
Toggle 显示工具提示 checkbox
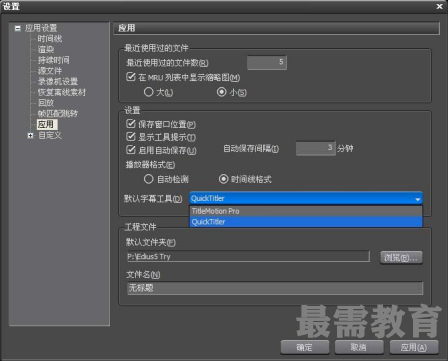[x=130, y=137]
